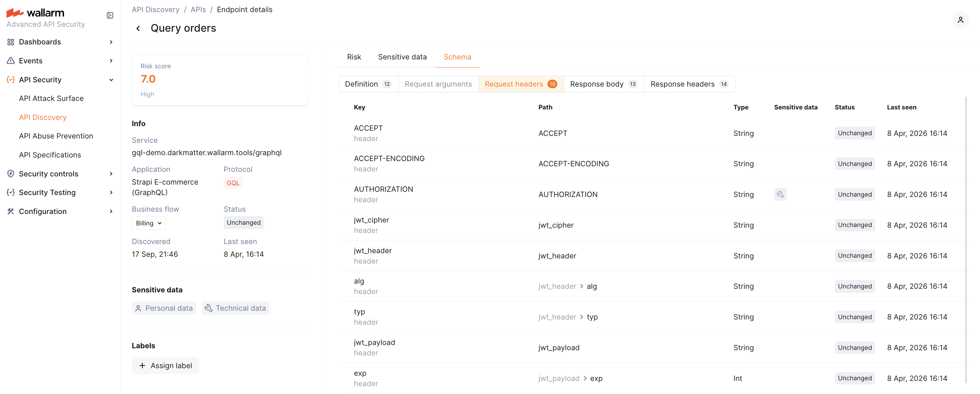Toggle the Personal data chip

164,308
